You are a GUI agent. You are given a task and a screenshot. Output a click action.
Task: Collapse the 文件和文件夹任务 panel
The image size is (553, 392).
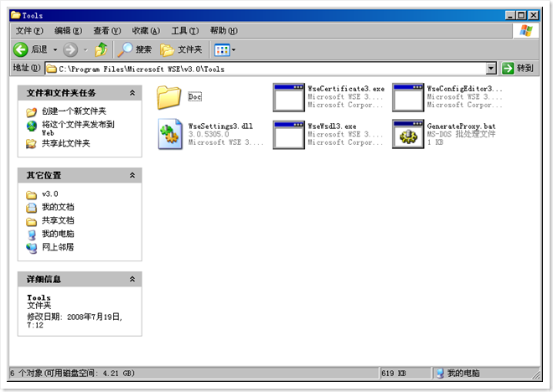click(x=132, y=93)
